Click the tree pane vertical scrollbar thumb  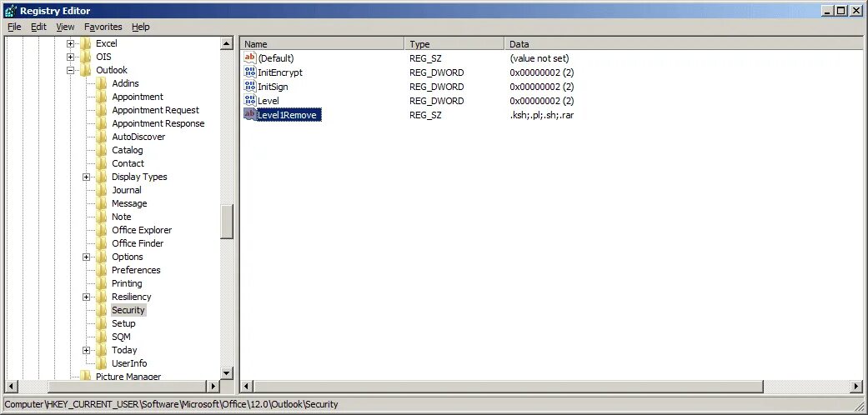click(x=227, y=222)
